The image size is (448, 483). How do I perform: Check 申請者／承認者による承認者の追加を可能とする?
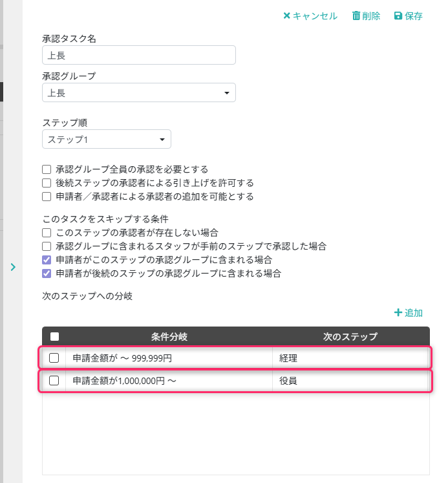click(x=47, y=197)
